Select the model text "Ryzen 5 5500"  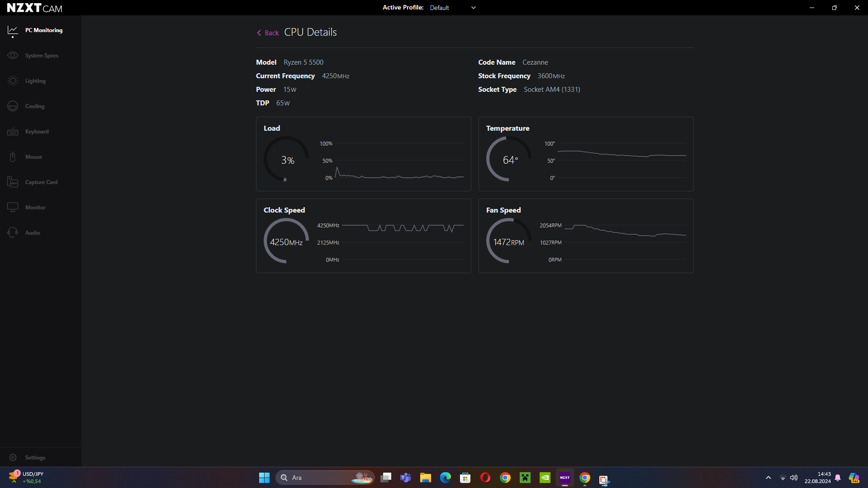(x=304, y=62)
